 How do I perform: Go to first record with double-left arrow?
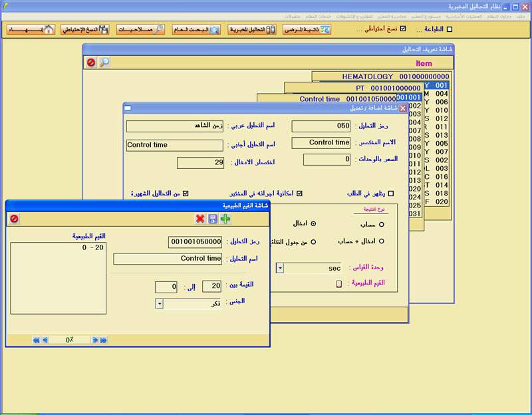36,340
